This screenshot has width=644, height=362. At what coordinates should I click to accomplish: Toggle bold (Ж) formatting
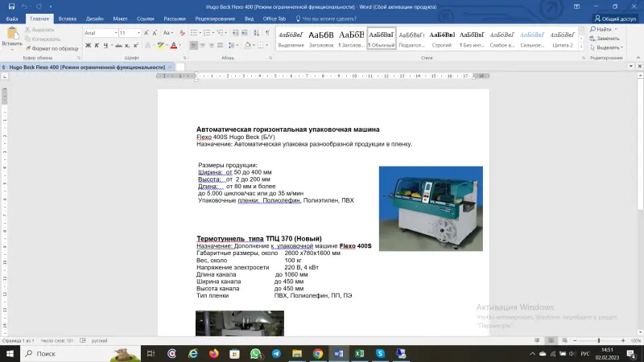click(x=88, y=45)
